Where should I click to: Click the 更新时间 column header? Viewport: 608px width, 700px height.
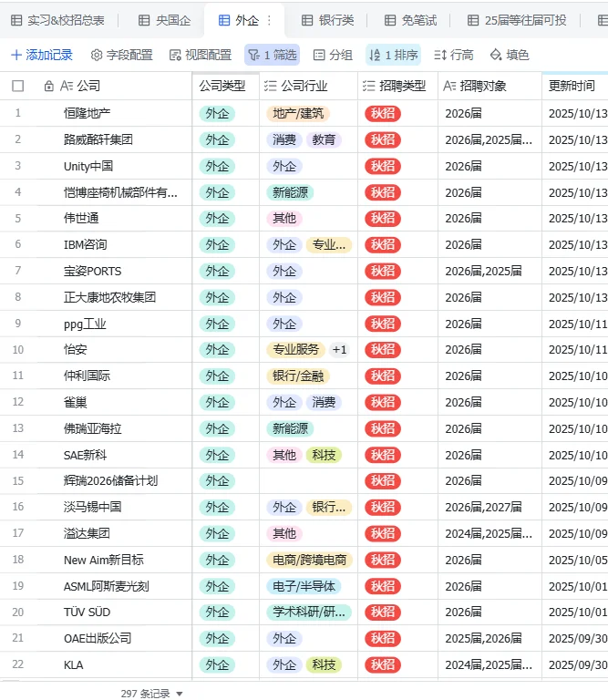(575, 86)
